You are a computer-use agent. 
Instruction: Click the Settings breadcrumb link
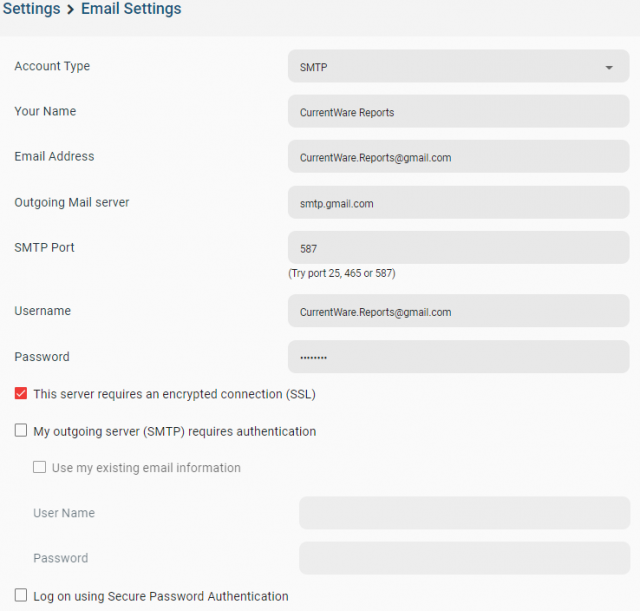pos(32,9)
